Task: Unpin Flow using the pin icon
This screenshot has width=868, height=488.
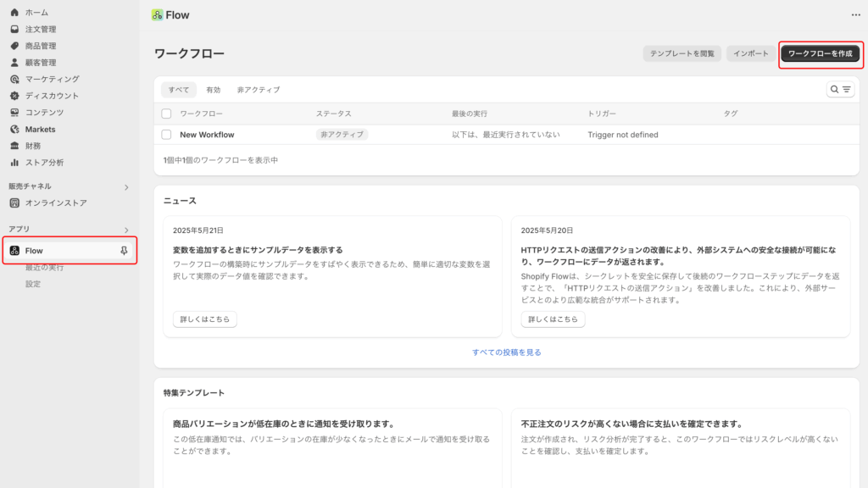Action: pyautogui.click(x=124, y=251)
